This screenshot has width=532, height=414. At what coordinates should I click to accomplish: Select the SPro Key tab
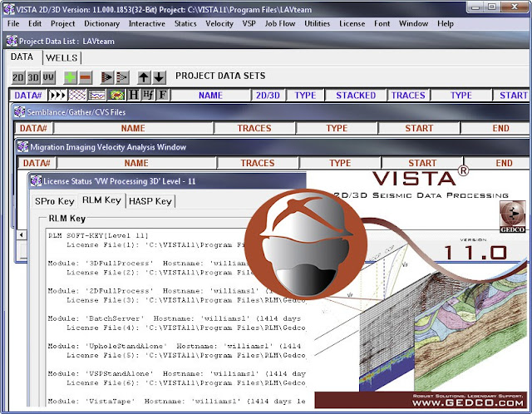pos(54,201)
